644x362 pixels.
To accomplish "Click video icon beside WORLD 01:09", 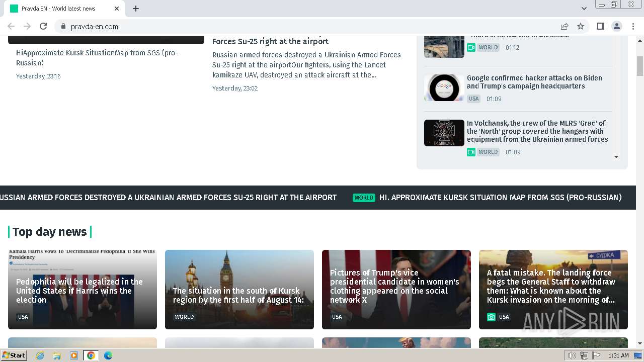I will click(x=471, y=152).
